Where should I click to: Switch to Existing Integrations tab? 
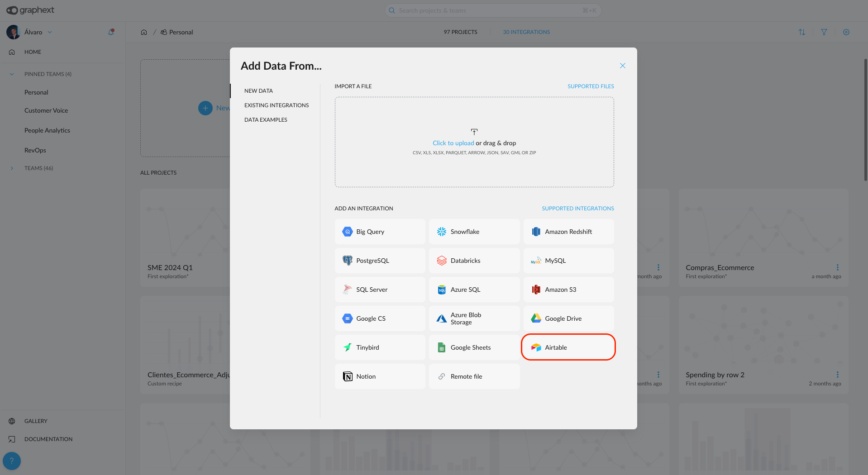[277, 105]
